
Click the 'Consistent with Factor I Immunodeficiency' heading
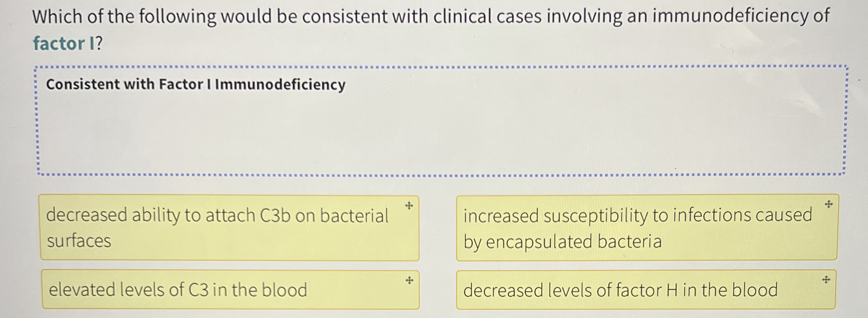(195, 85)
